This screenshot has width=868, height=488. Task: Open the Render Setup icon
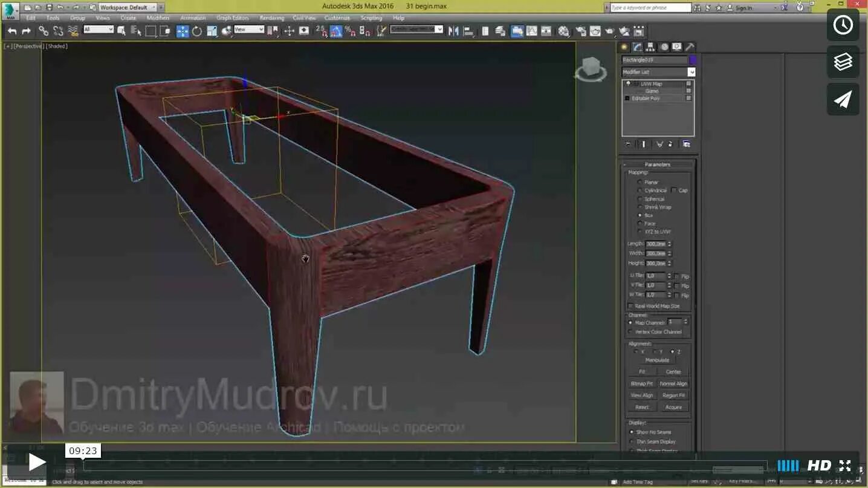[x=581, y=31]
